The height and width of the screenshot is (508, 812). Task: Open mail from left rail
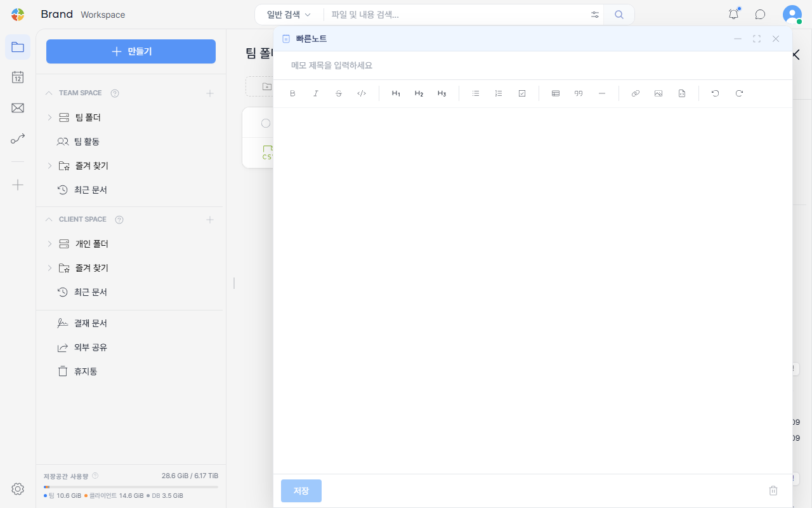[18, 108]
